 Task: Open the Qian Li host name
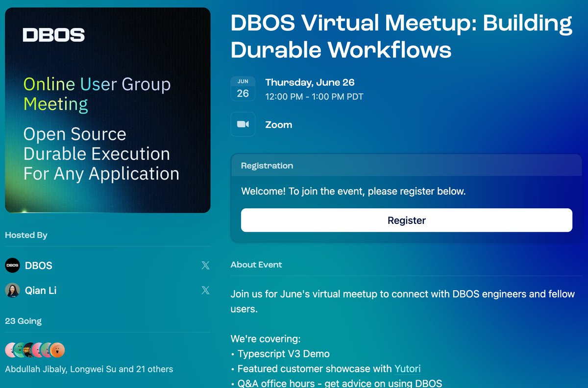tap(41, 291)
